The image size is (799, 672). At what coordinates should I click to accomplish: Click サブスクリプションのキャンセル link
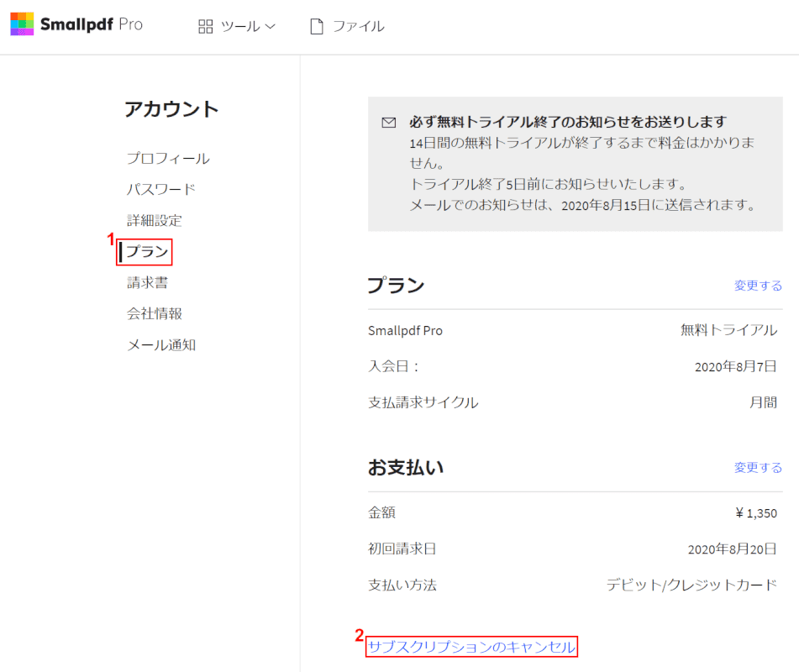[x=472, y=647]
